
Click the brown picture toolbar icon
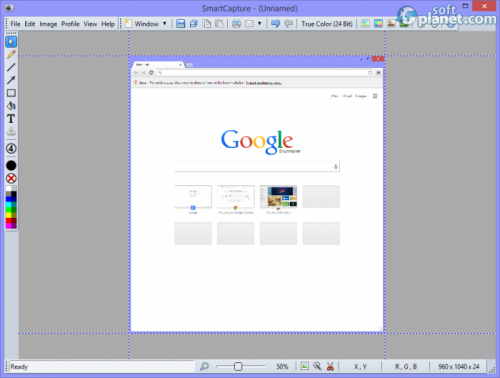(x=391, y=24)
